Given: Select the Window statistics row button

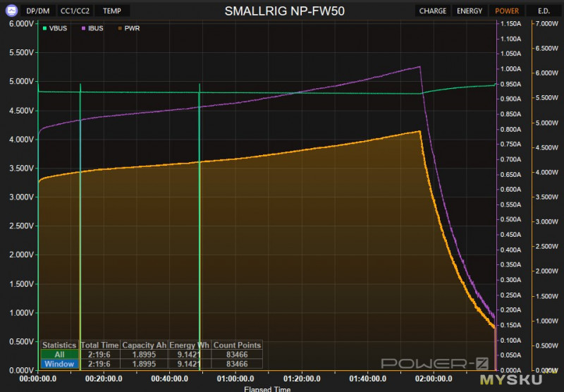Looking at the screenshot, I should point(59,364).
